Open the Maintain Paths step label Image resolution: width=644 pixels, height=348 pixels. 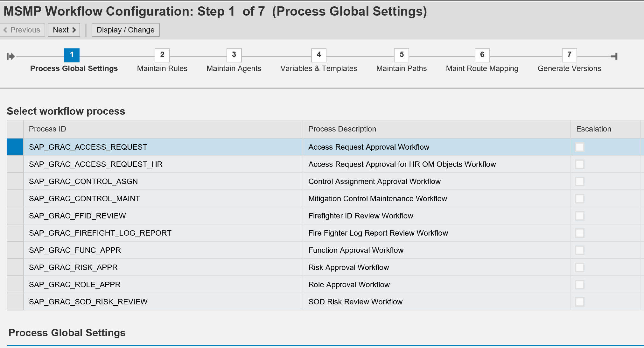click(x=401, y=68)
